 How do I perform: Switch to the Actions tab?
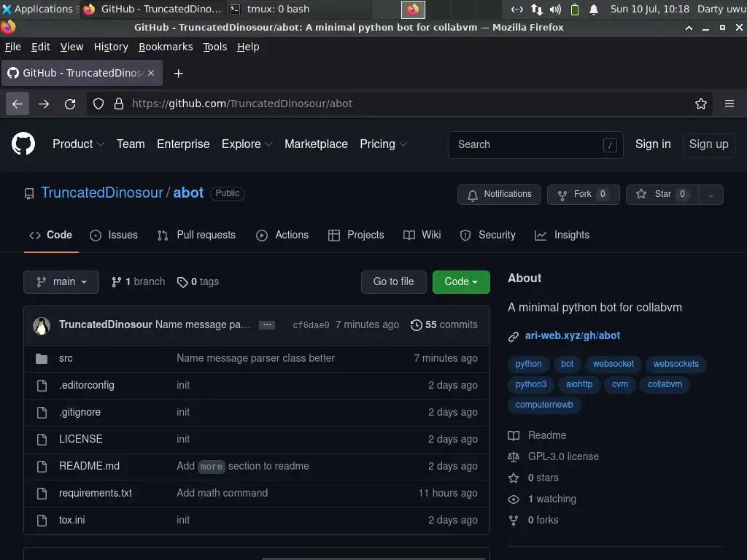coord(282,236)
